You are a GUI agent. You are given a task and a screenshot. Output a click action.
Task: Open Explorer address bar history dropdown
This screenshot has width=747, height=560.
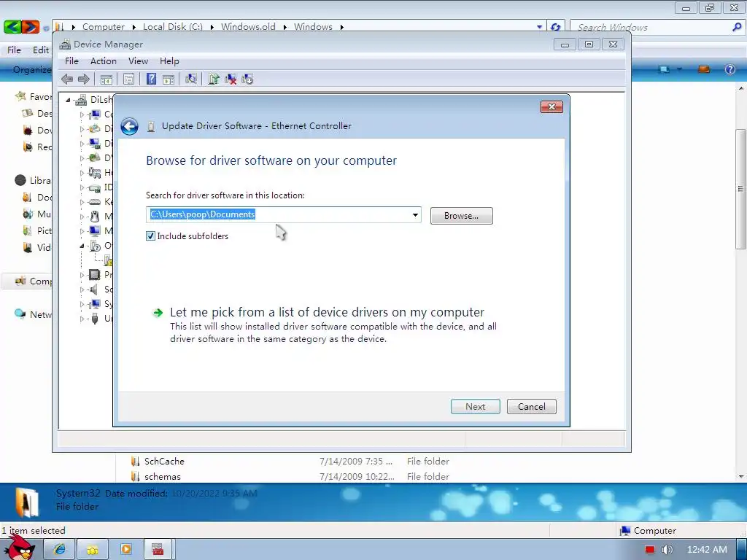pyautogui.click(x=539, y=27)
